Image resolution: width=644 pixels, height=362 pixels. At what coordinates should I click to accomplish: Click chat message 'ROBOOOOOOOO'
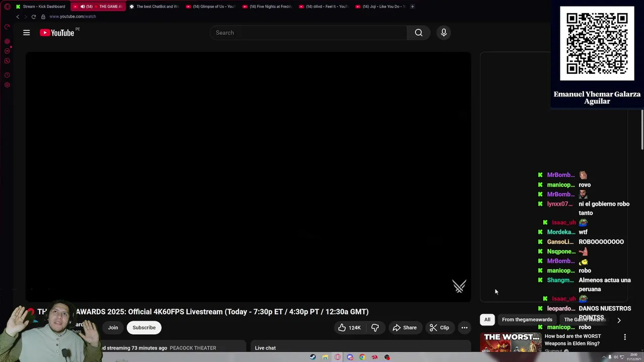(601, 242)
